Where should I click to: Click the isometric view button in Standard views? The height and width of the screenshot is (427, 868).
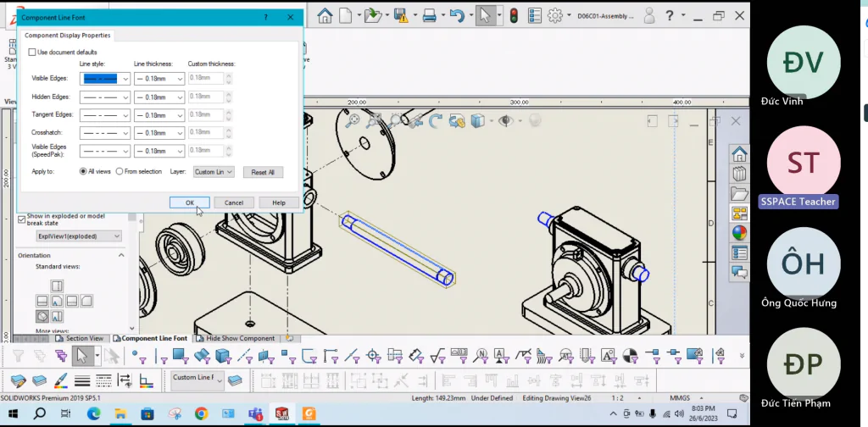[x=42, y=316]
